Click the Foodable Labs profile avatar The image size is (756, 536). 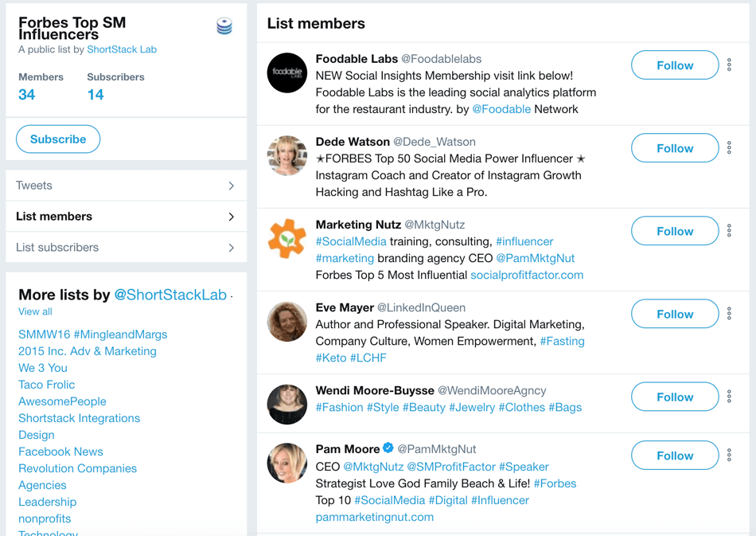click(x=285, y=72)
